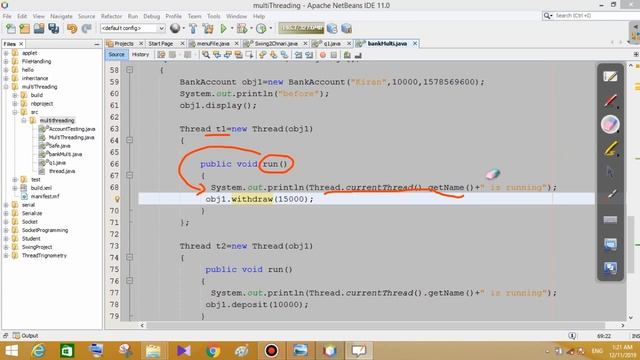This screenshot has height=360, width=640.
Task: Select the eraser annotation tool
Action: [610, 124]
